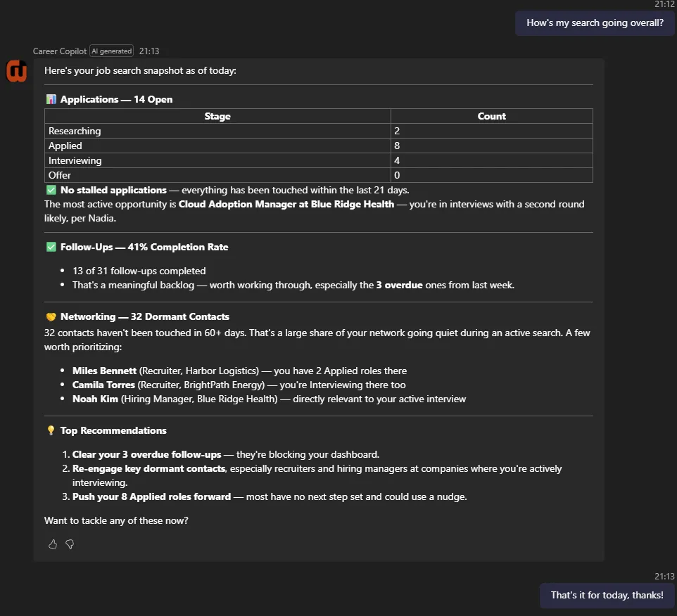Click the AI generated badge
This screenshot has height=616, width=677.
click(x=111, y=51)
